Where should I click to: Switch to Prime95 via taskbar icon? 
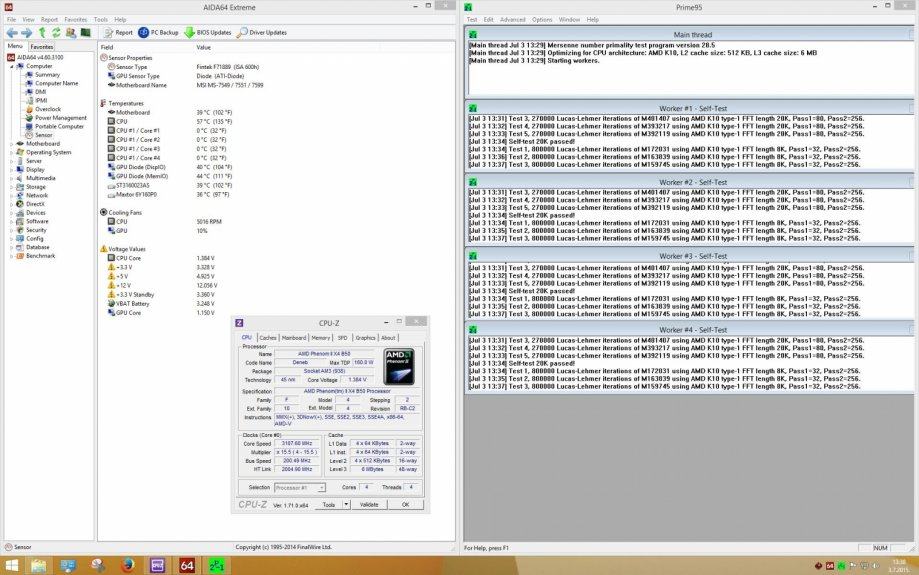[217, 566]
